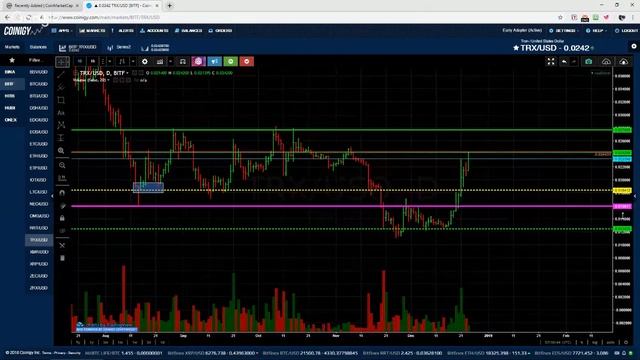640x360 pixels.
Task: Toggle favorite star next to TRX/USD title
Action: point(516,48)
